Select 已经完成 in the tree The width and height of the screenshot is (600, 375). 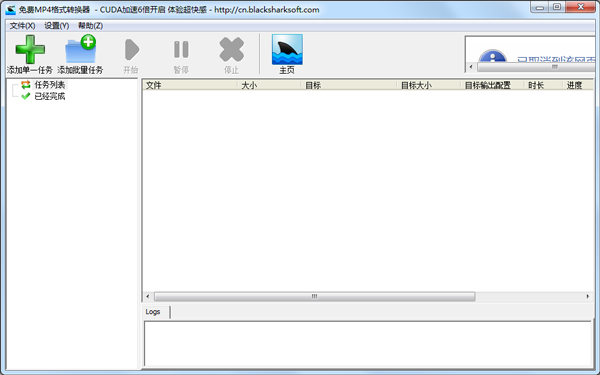[50, 96]
